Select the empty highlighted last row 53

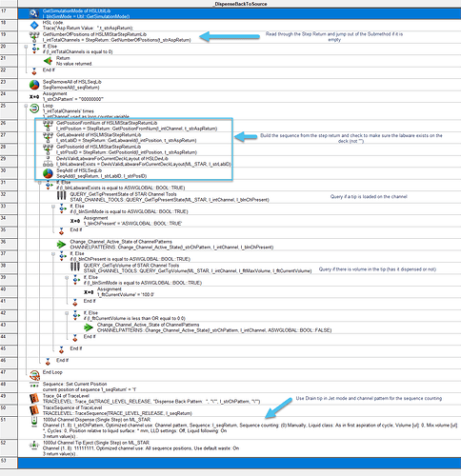click(x=239, y=463)
